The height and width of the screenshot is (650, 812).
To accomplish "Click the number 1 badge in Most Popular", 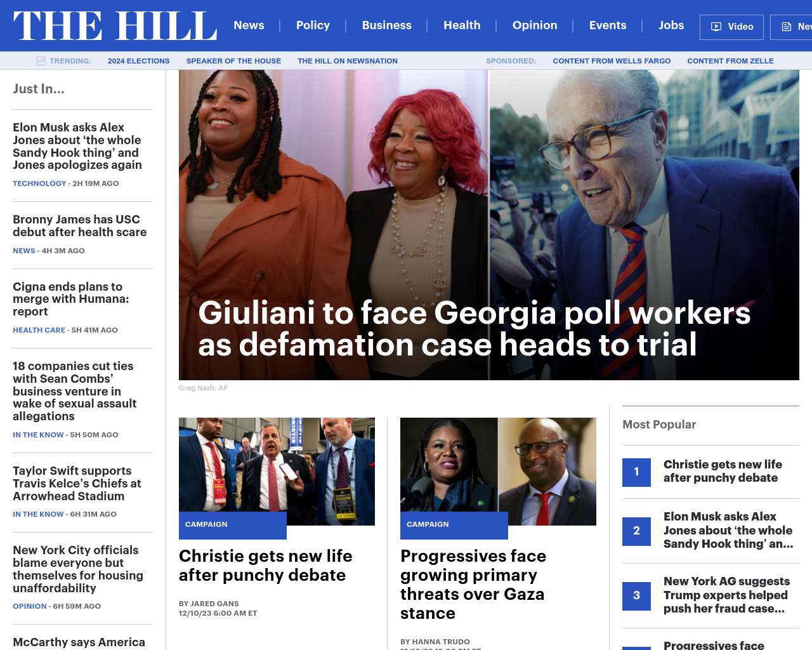I will 636,472.
